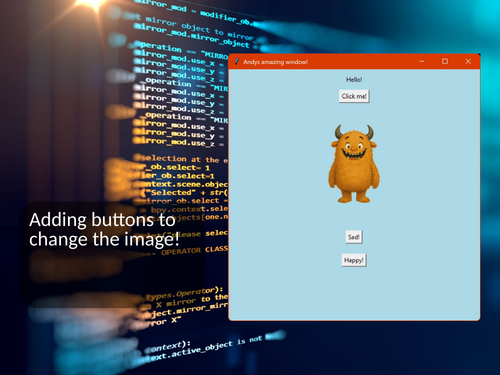500x375 pixels.
Task: Open the Tk feather icon window menu
Action: [237, 61]
